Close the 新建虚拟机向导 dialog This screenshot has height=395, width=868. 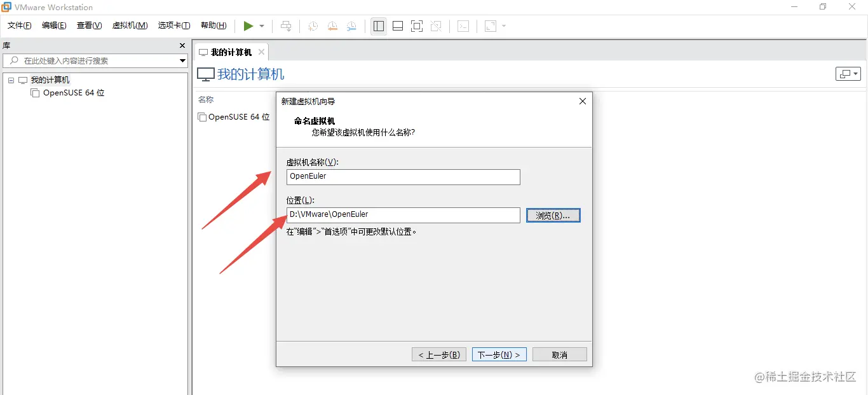(582, 101)
